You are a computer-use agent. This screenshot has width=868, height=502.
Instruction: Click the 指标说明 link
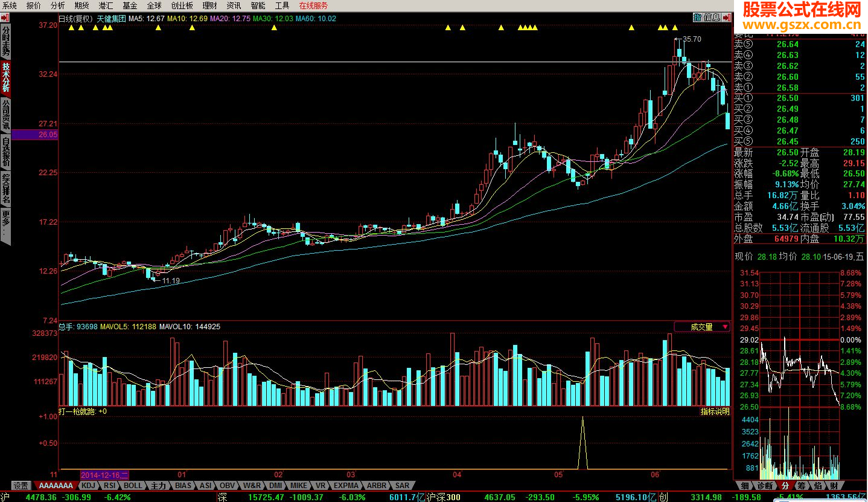pyautogui.click(x=715, y=411)
